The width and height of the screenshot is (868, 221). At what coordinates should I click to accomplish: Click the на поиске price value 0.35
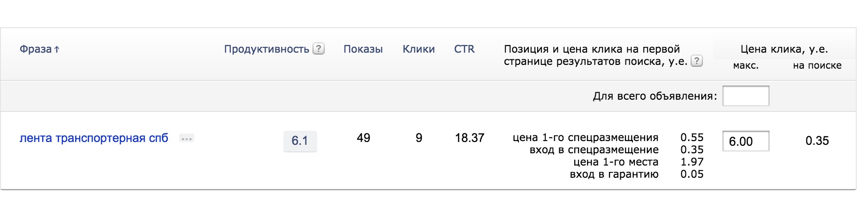pyautogui.click(x=817, y=141)
